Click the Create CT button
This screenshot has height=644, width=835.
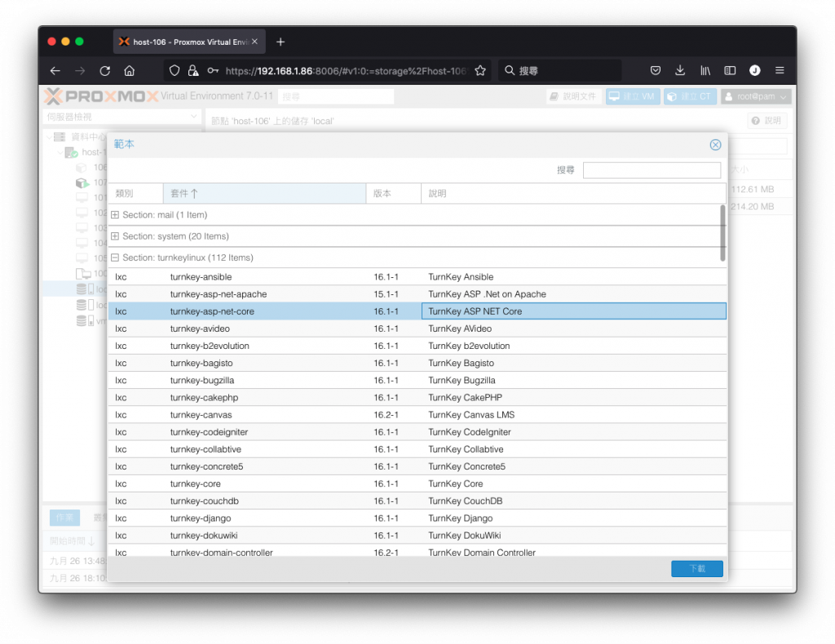point(690,96)
